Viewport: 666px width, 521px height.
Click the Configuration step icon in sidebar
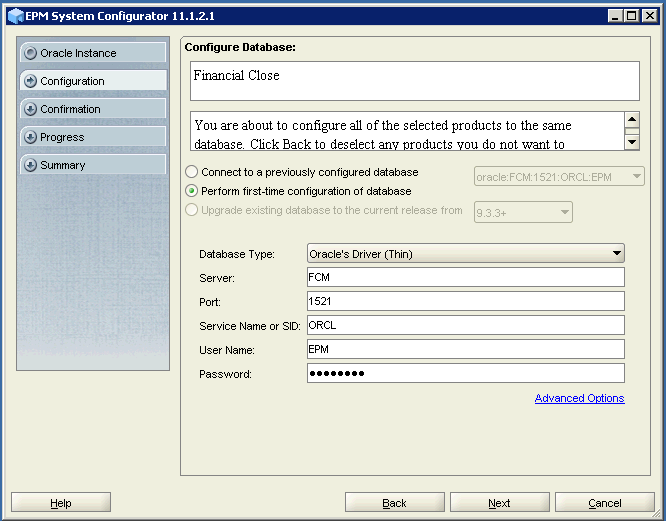30,81
